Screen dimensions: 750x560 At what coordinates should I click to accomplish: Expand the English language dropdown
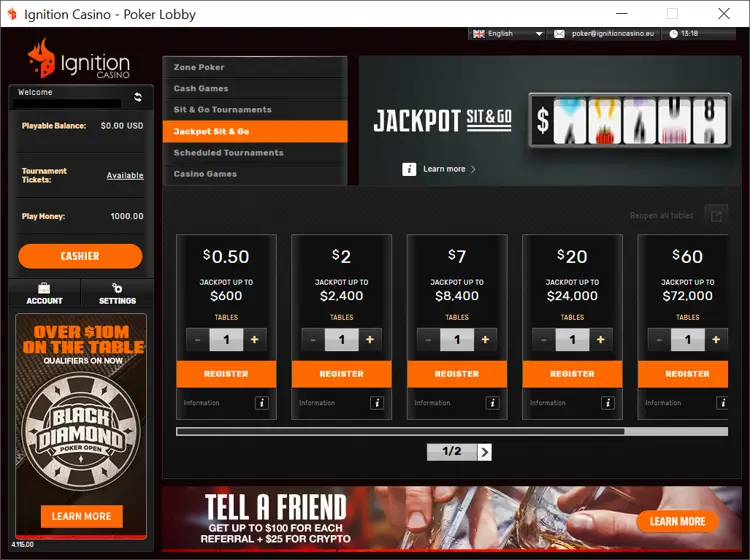pyautogui.click(x=539, y=34)
